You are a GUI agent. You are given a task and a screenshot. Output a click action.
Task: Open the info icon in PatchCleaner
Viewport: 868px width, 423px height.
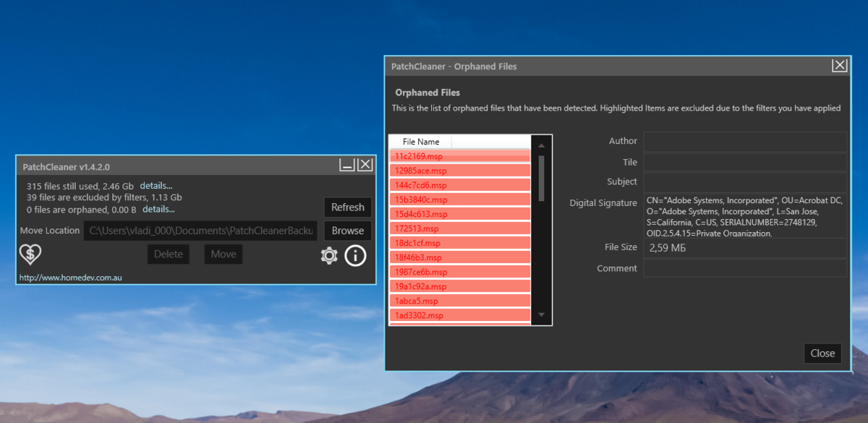(x=355, y=255)
